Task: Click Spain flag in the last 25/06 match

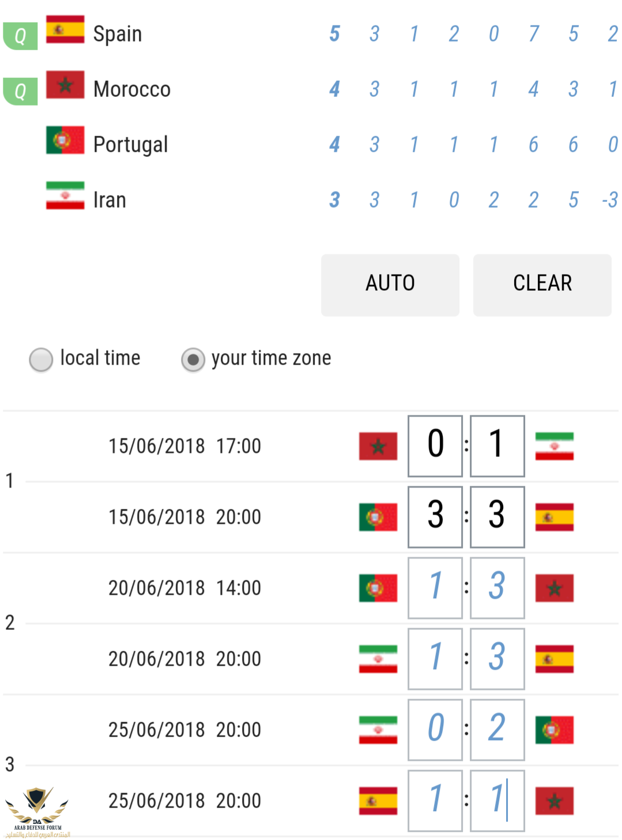Action: [x=378, y=801]
